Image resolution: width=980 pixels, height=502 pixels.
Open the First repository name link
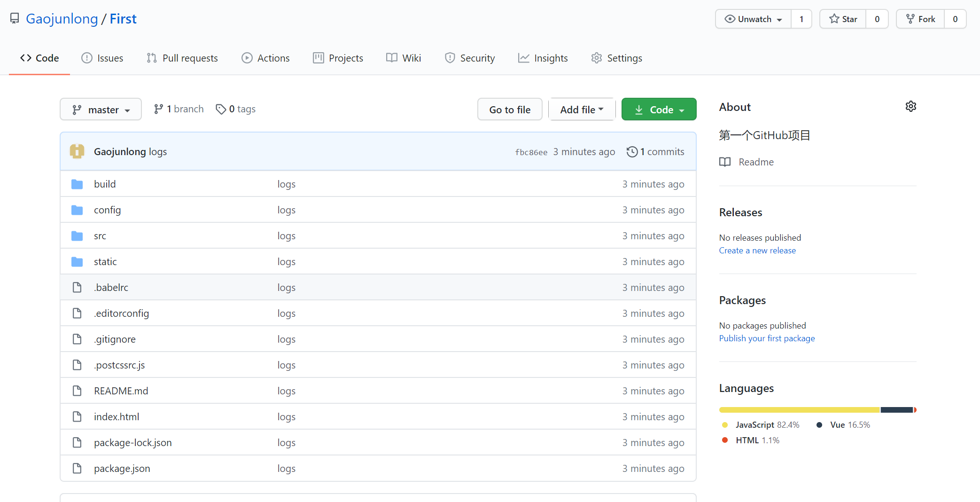click(x=123, y=19)
